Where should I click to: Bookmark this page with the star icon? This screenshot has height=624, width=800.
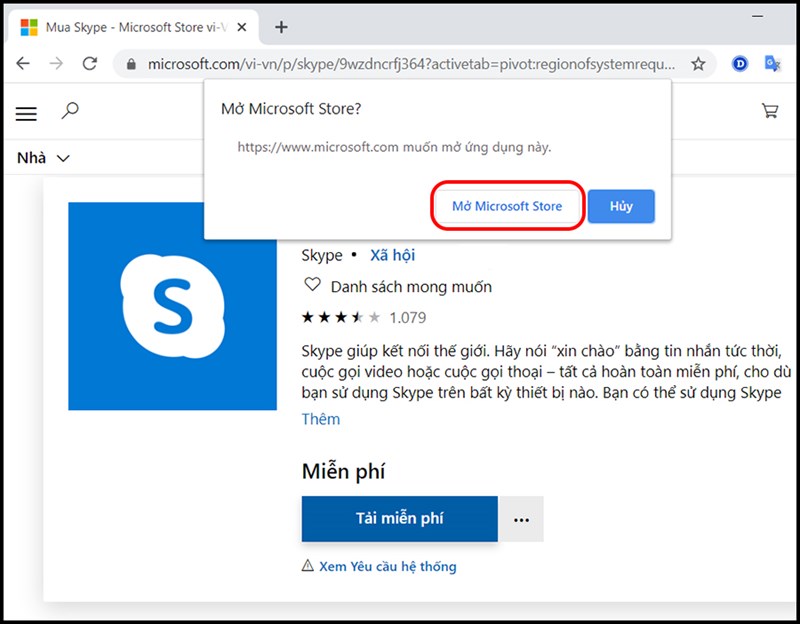698,64
